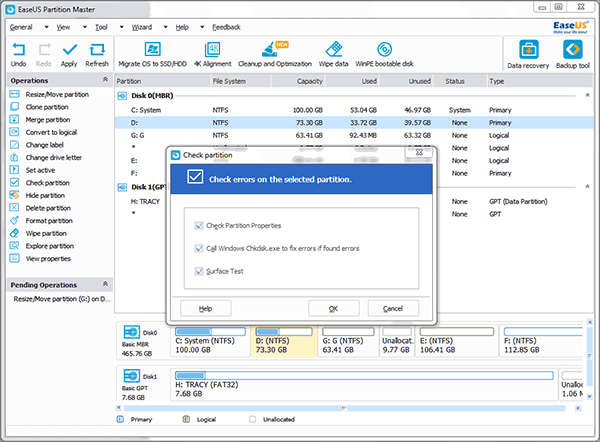600x442 pixels.
Task: Open the Wizard menu
Action: coord(142,27)
